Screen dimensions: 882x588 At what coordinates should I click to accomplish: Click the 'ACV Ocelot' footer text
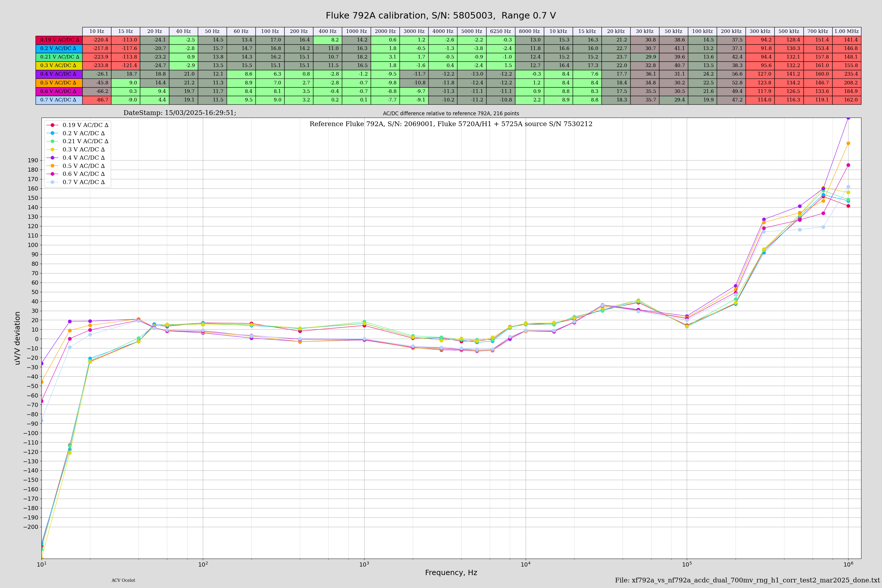(x=123, y=580)
